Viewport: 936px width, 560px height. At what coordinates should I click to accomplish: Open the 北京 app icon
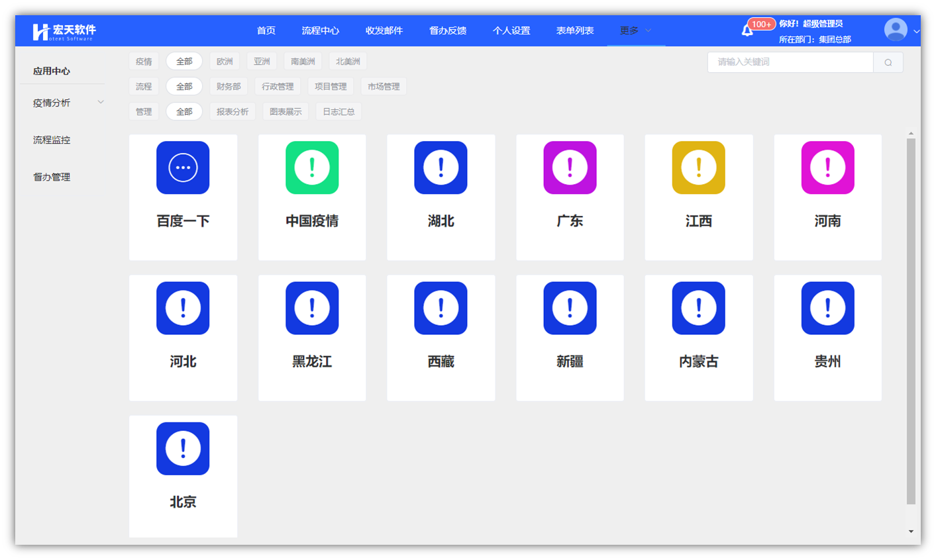pyautogui.click(x=183, y=449)
